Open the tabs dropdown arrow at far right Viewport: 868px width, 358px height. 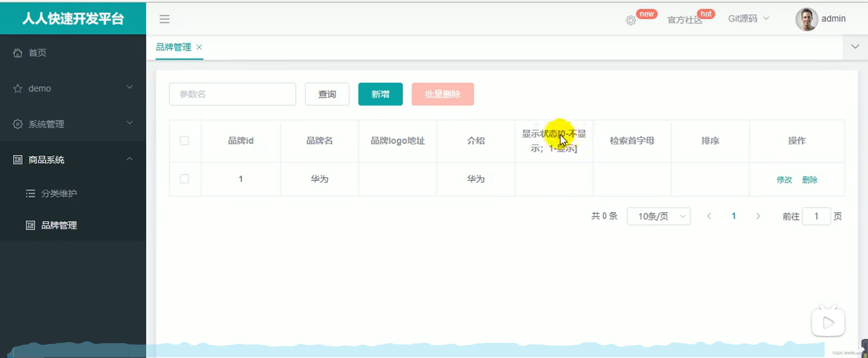(855, 46)
